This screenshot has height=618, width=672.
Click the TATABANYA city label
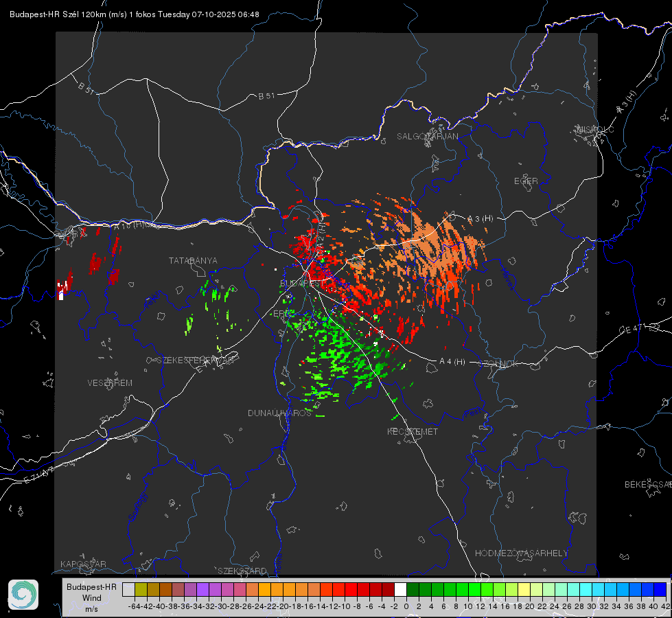(x=193, y=261)
